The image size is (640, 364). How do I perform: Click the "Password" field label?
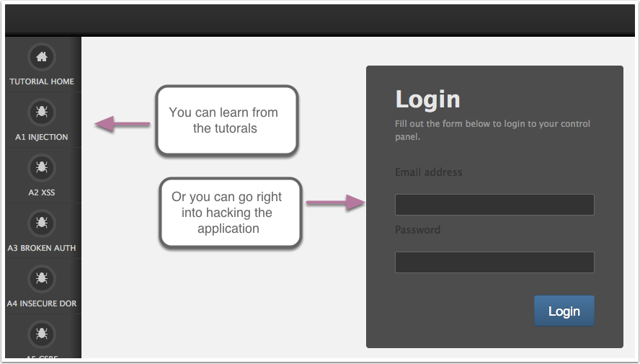[x=418, y=230]
